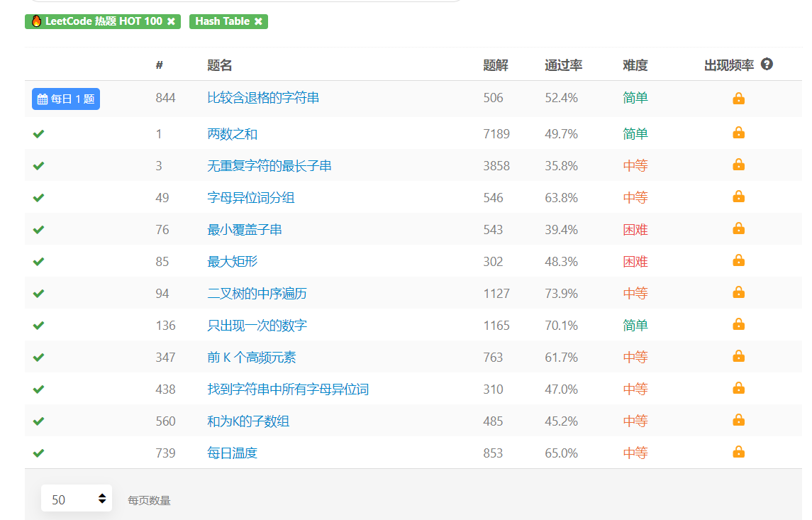Open problem 二叉树的中序遍历
812x520 pixels.
pyautogui.click(x=257, y=294)
